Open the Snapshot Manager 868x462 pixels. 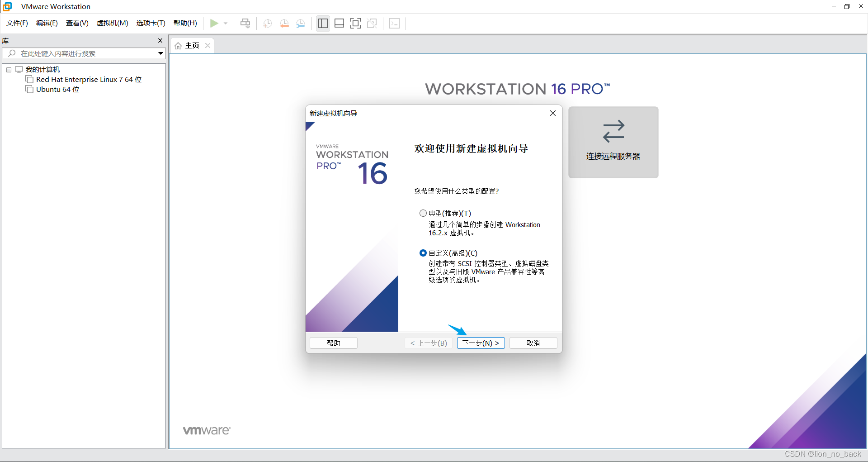coord(301,23)
